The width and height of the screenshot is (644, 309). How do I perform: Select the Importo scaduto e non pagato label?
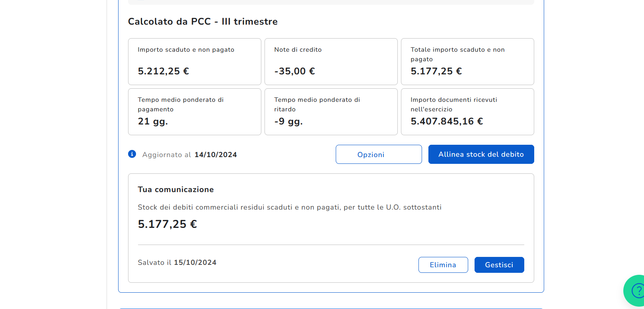pos(186,50)
